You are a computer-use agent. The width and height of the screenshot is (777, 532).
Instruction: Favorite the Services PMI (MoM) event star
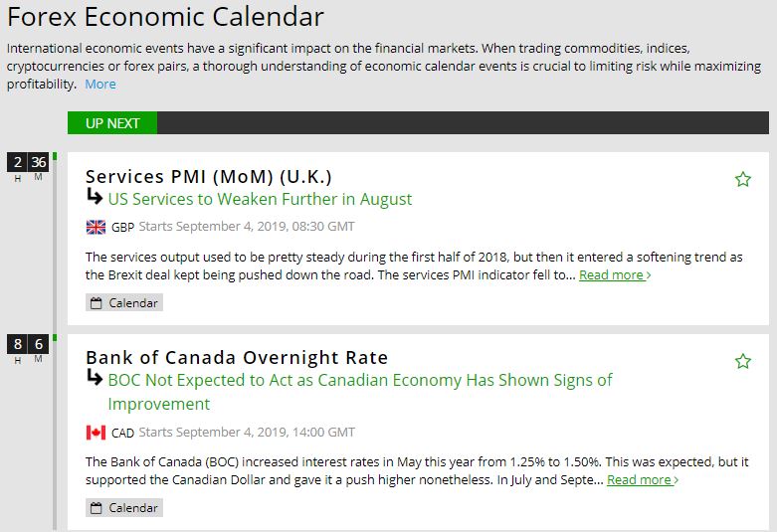[742, 179]
